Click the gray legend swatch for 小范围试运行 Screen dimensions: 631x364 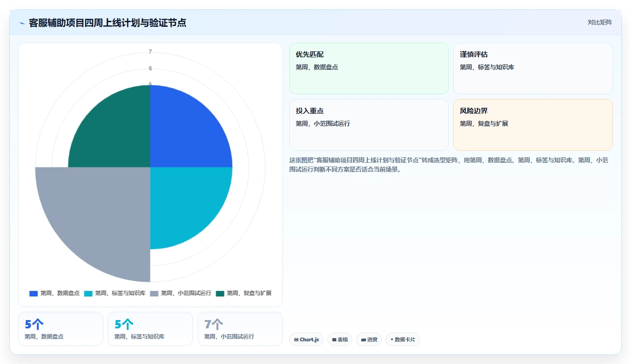[x=154, y=293]
